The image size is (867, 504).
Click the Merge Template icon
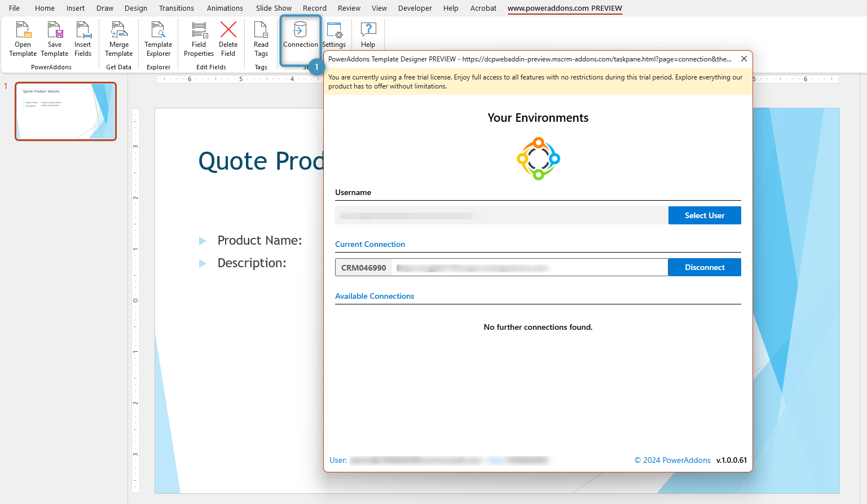[x=119, y=39]
